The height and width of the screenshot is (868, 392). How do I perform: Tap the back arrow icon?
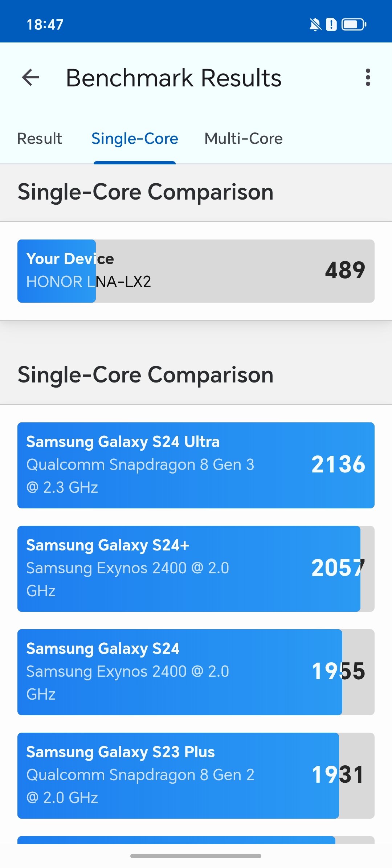[x=30, y=78]
